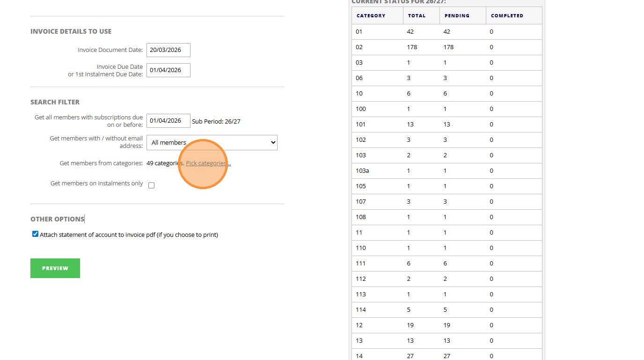Click category 14 row at table bottom
This screenshot has height=360, width=644.
click(x=359, y=356)
